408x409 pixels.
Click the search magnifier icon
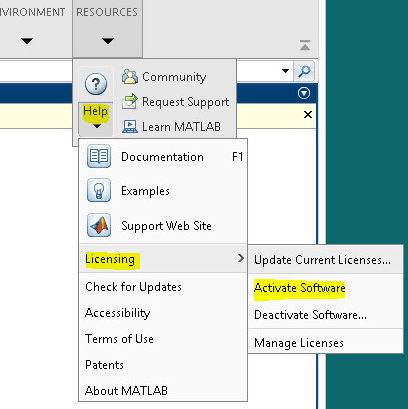(x=304, y=71)
